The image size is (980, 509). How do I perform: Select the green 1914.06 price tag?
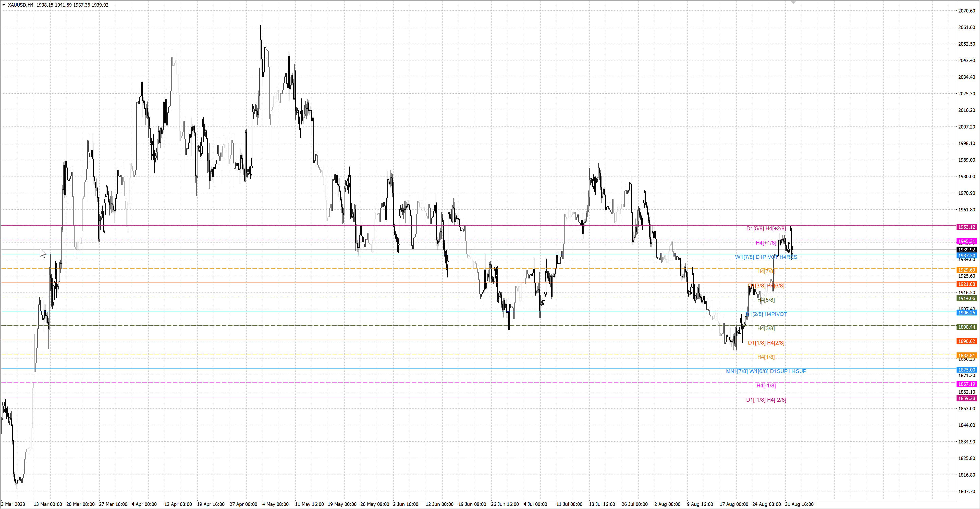pos(966,298)
